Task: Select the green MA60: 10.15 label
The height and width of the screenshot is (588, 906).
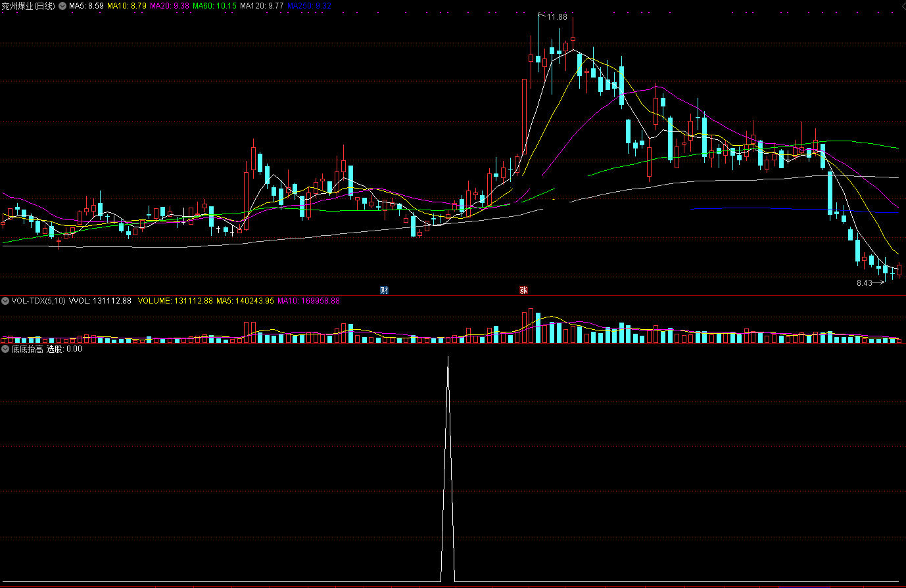Action: pos(214,6)
